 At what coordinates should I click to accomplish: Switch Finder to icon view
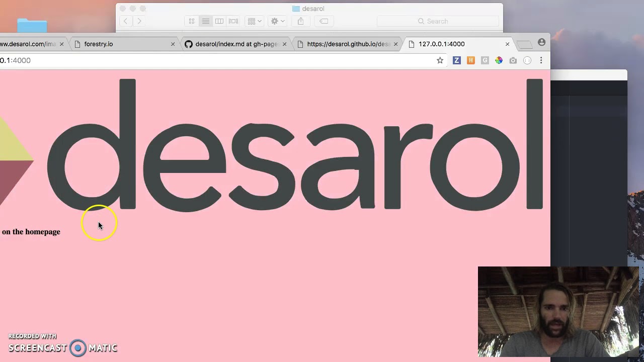click(x=192, y=21)
